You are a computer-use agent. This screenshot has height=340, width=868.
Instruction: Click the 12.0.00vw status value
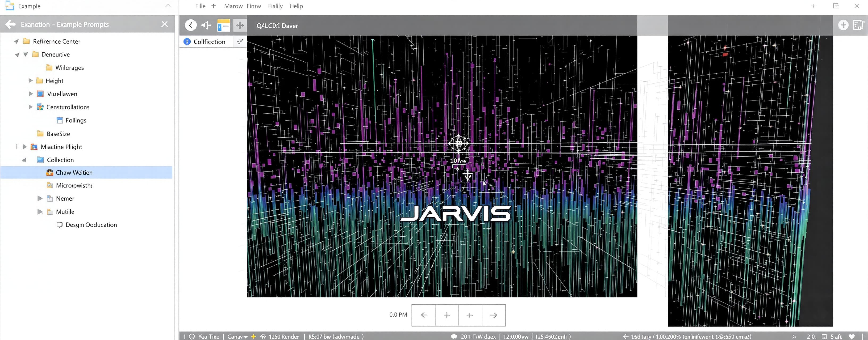516,337
